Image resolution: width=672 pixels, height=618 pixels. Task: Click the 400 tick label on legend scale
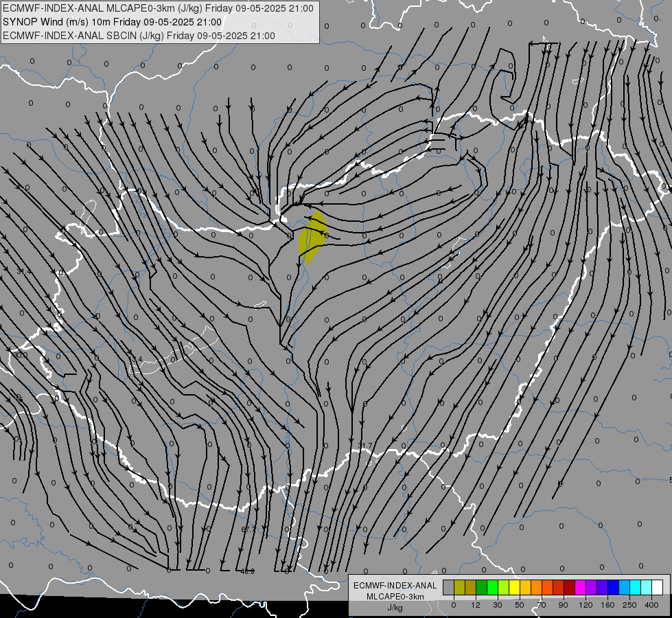(x=651, y=605)
